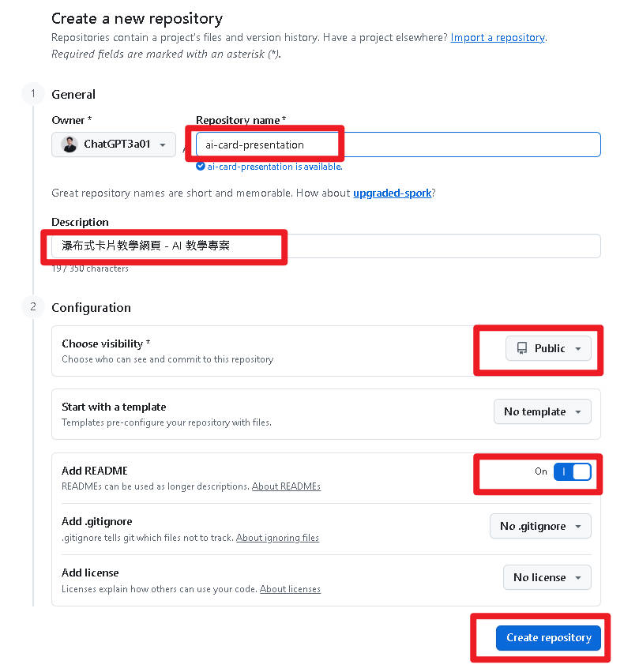The image size is (639, 672).
Task: Follow the Import a repository link
Action: point(498,37)
